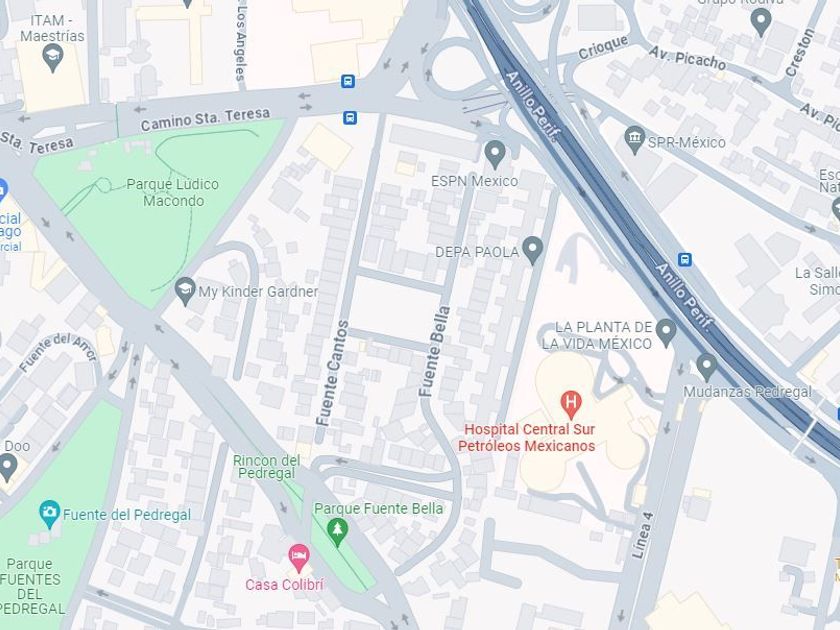Select the ESPN Mexico location pin

pyautogui.click(x=495, y=154)
